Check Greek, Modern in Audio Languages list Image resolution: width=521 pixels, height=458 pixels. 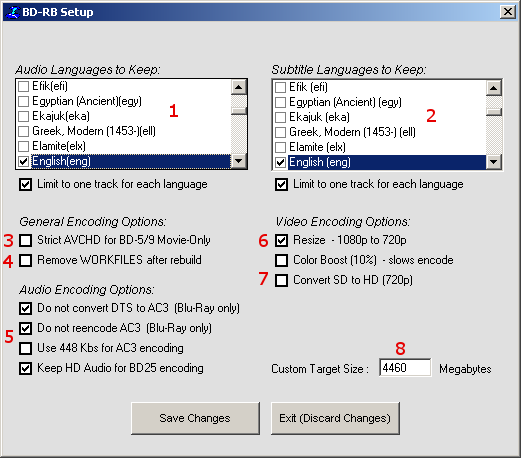tap(23, 131)
